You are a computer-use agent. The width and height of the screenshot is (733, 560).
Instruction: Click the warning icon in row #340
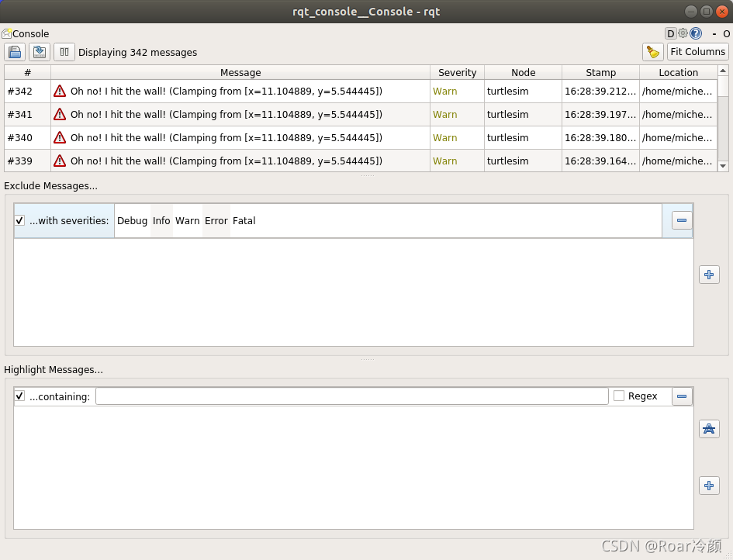[x=60, y=137]
